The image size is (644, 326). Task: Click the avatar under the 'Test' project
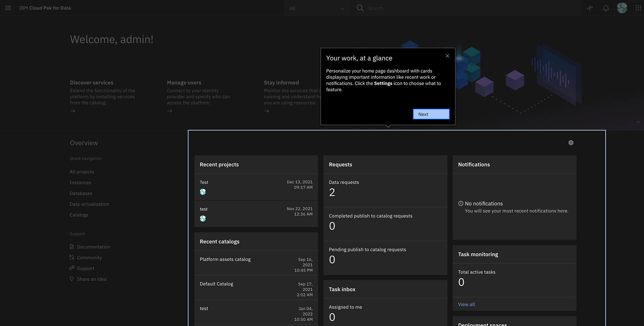203,192
